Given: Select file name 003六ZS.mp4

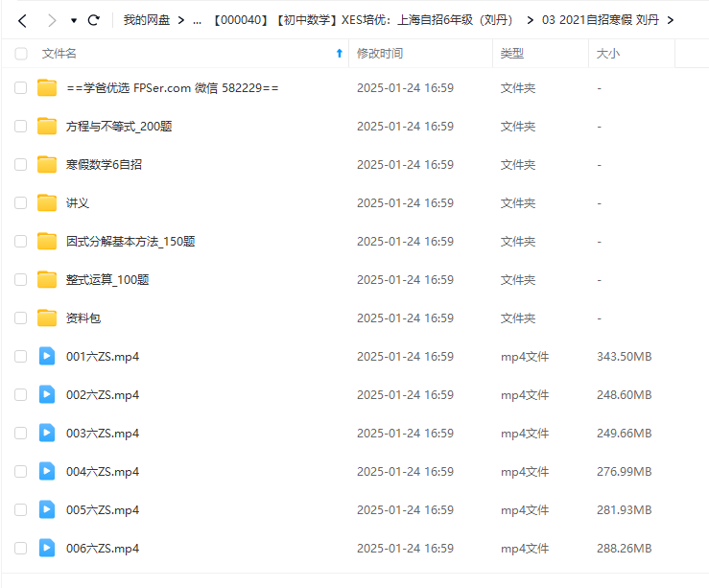Looking at the screenshot, I should [103, 434].
